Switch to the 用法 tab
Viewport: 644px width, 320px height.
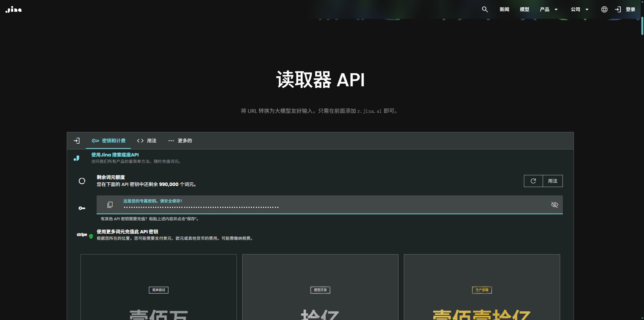point(147,141)
